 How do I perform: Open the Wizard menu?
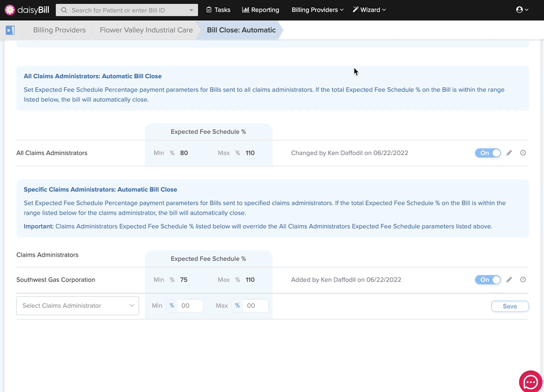369,10
